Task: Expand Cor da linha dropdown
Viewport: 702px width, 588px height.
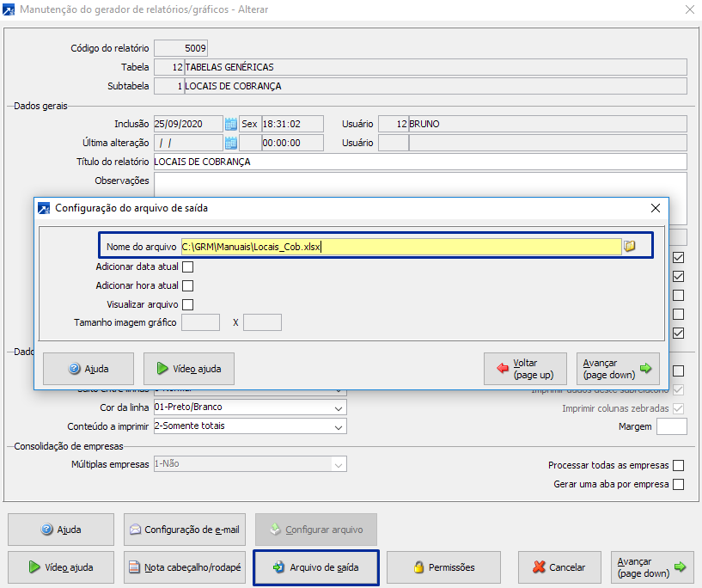Action: [339, 407]
